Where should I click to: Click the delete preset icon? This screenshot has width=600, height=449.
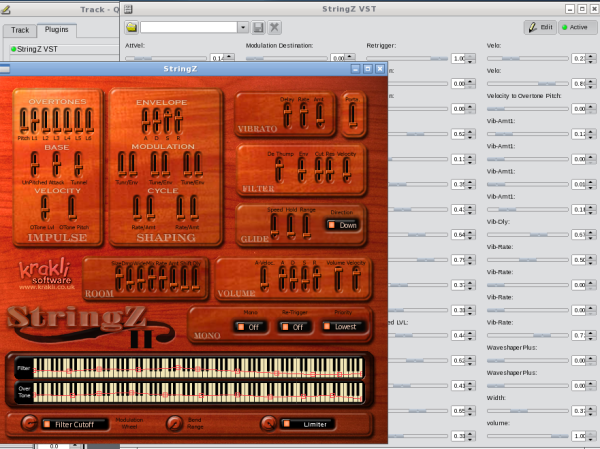tap(275, 27)
